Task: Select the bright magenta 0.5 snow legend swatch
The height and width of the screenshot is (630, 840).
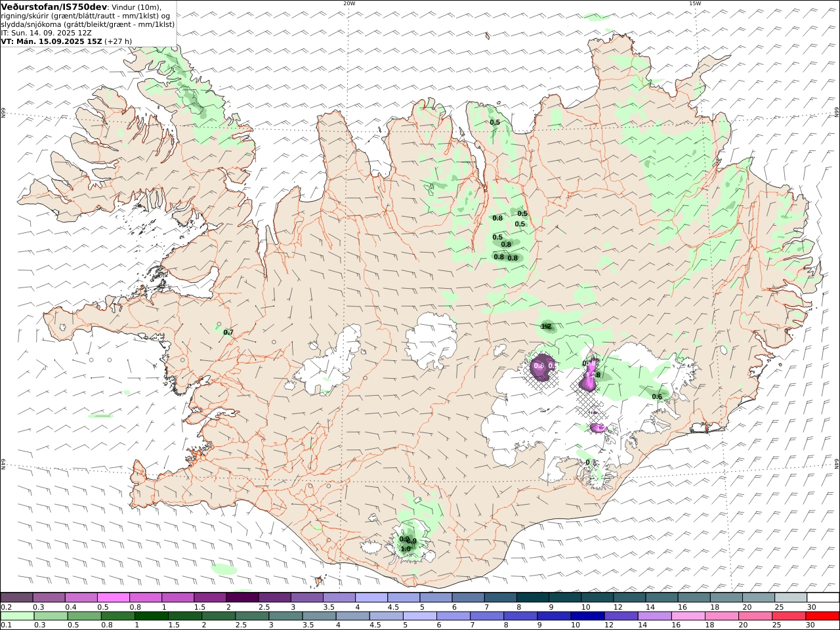Action: (x=114, y=597)
